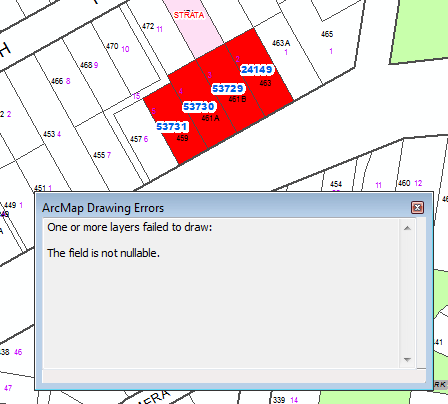
Task: Click address label 461A in red parcel
Action: (x=210, y=118)
